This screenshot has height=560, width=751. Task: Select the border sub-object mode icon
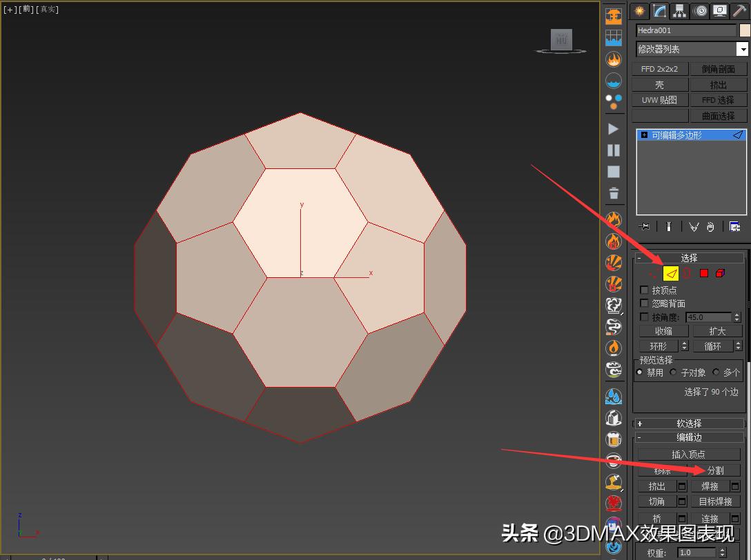(687, 273)
